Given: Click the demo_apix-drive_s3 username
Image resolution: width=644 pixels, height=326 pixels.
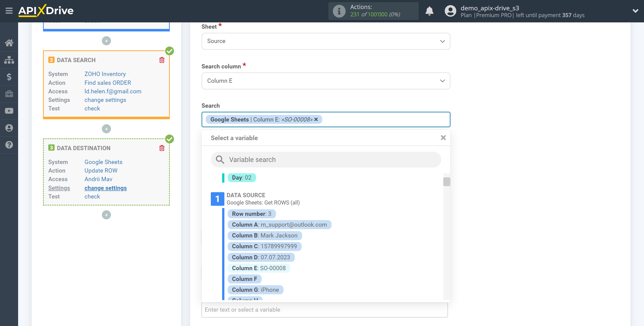Looking at the screenshot, I should tap(490, 8).
